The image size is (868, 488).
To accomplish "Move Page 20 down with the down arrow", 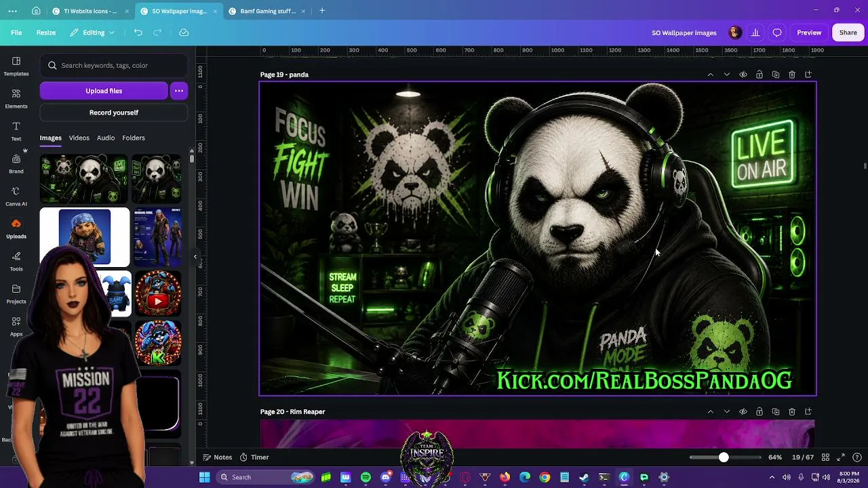I will tap(727, 411).
